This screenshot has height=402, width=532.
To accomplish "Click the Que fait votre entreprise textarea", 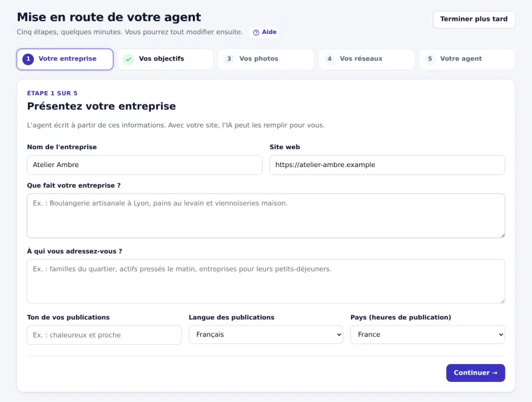I will coord(266,216).
